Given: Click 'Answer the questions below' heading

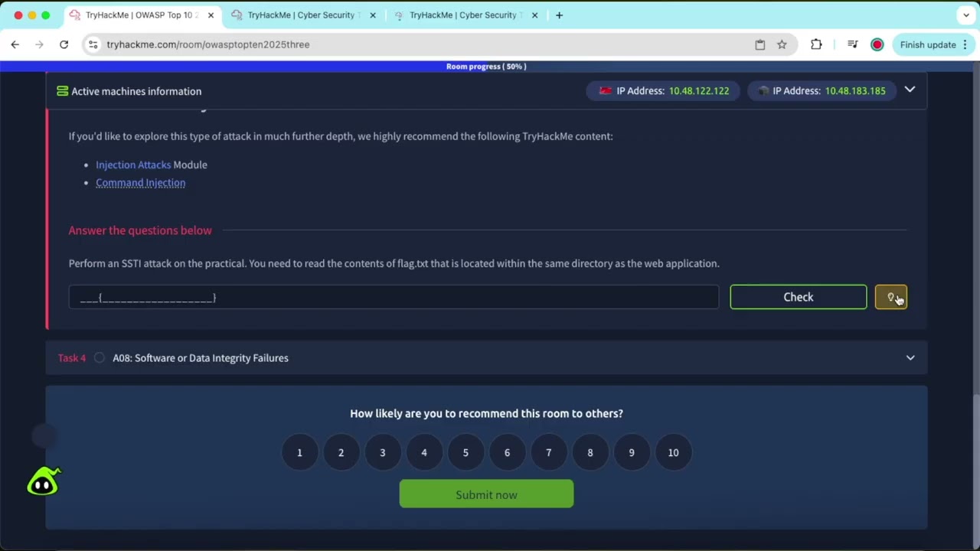Looking at the screenshot, I should click(x=140, y=230).
